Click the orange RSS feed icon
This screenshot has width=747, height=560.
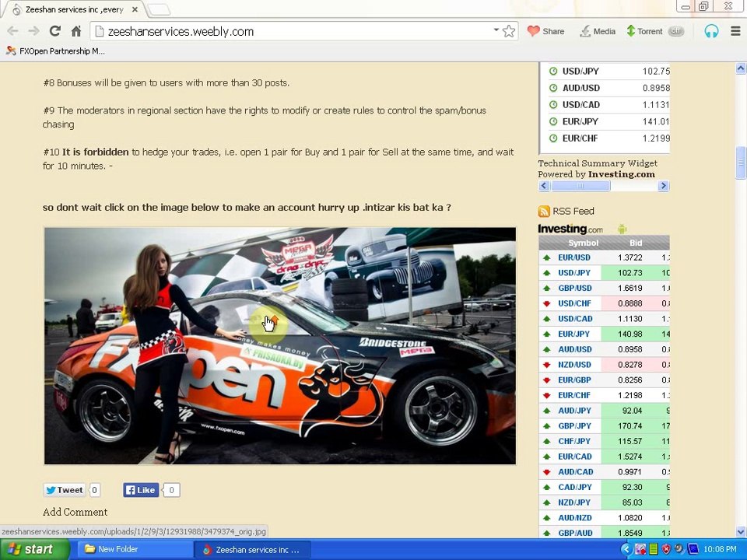544,211
